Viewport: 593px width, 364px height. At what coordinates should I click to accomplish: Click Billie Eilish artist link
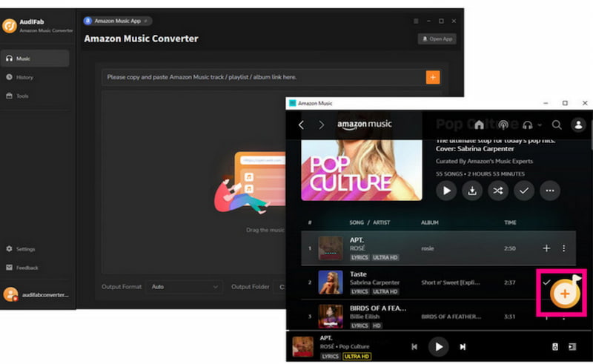(x=365, y=317)
